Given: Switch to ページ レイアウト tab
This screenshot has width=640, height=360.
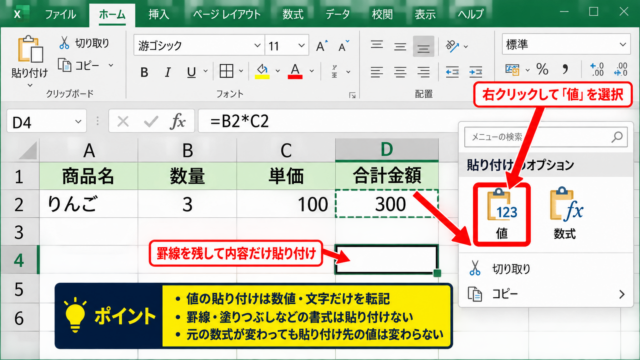Looking at the screenshot, I should pos(227,15).
